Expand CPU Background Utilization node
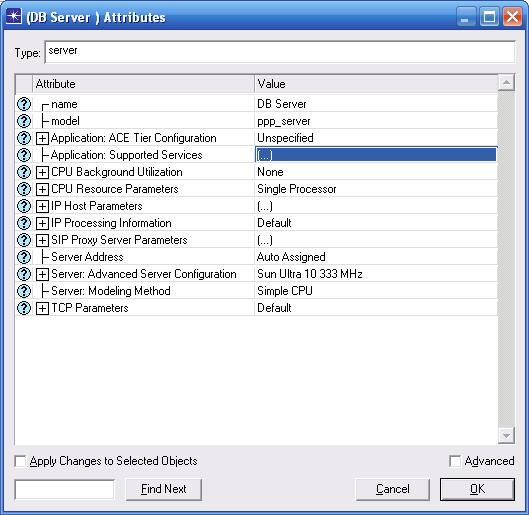The height and width of the screenshot is (515, 529). (42, 172)
